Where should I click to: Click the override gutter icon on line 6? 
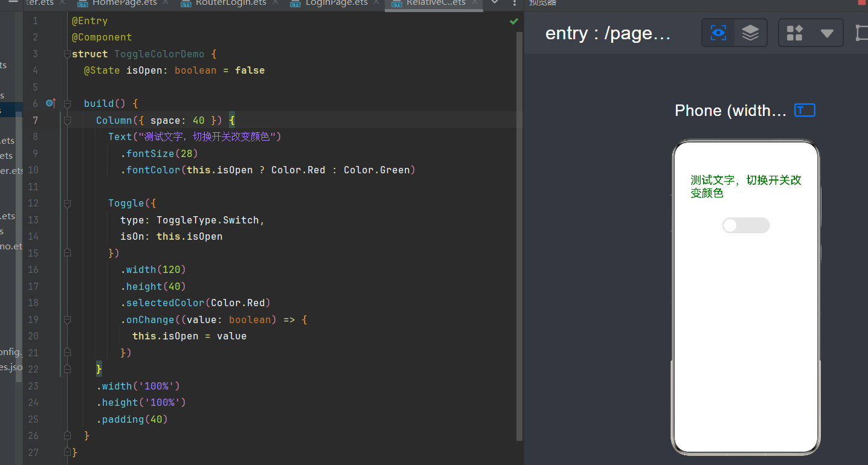(50, 103)
